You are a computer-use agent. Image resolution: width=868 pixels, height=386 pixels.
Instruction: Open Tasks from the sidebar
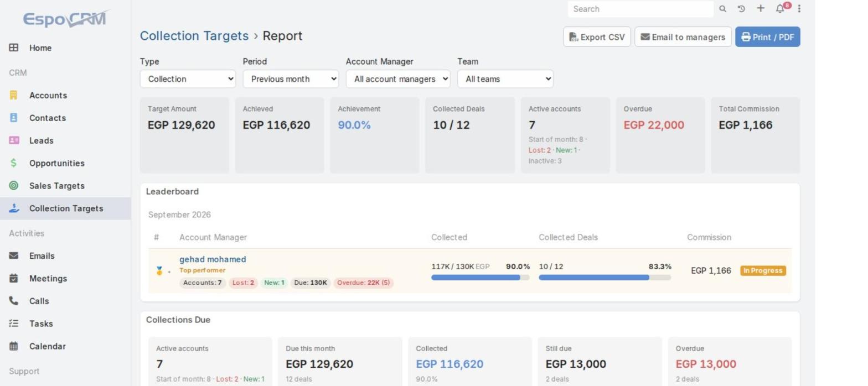click(65, 324)
